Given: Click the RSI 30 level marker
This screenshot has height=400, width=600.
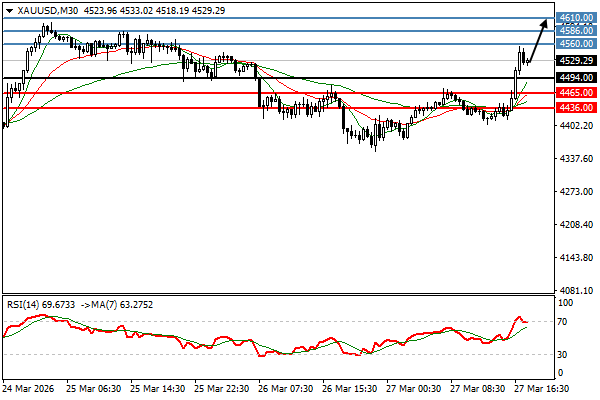Looking at the screenshot, I should coord(564,354).
